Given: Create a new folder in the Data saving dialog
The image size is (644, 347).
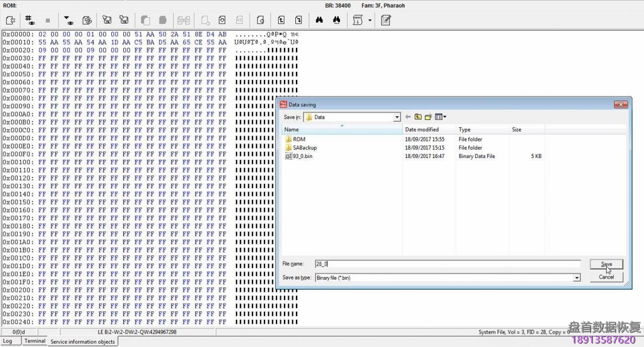Looking at the screenshot, I should point(429,117).
